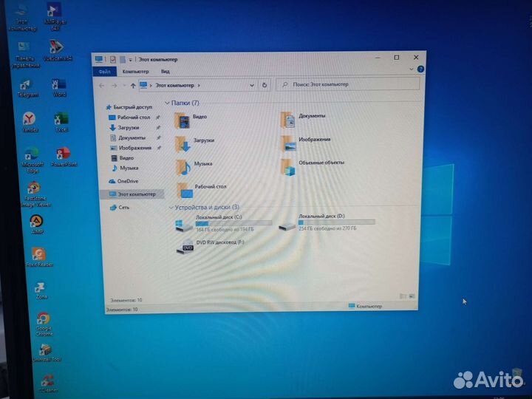This screenshot has width=532, height=399.
Task: Open the Файл ribbon tab
Action: point(104,72)
